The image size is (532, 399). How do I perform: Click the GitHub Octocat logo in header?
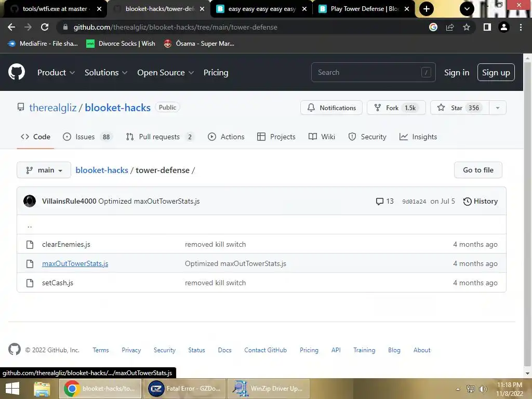tap(17, 72)
